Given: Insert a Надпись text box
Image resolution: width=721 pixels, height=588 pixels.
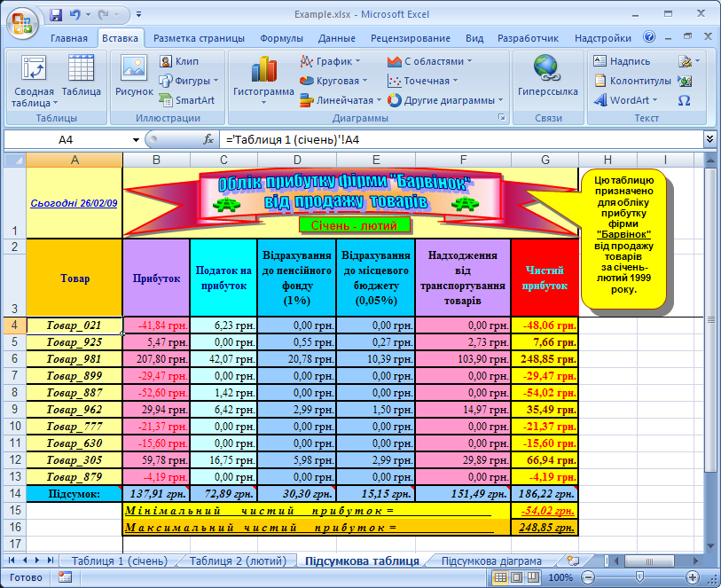Looking at the screenshot, I should coord(622,61).
